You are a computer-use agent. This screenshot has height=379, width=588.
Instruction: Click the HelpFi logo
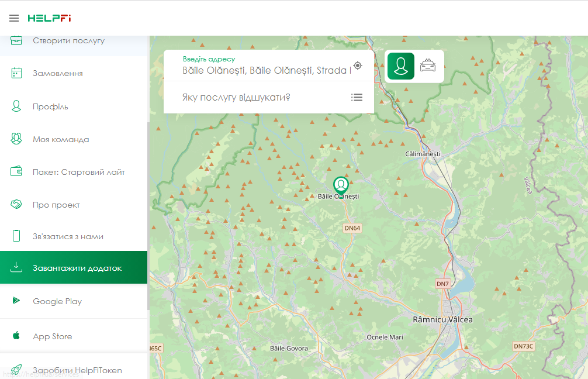[x=49, y=18]
